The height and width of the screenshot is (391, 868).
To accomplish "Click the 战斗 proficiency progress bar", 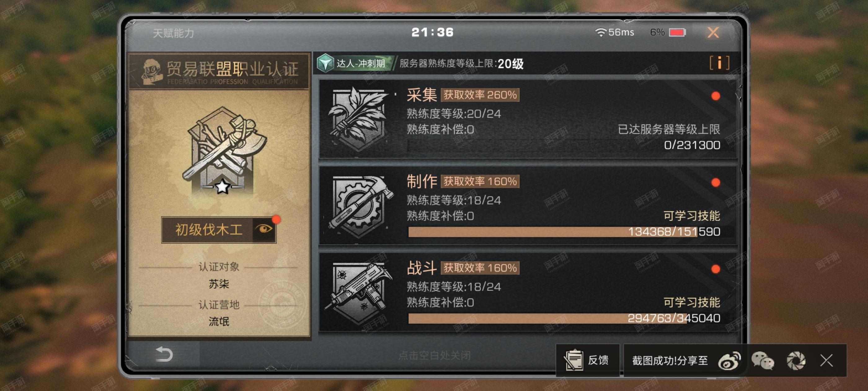I will tap(564, 318).
